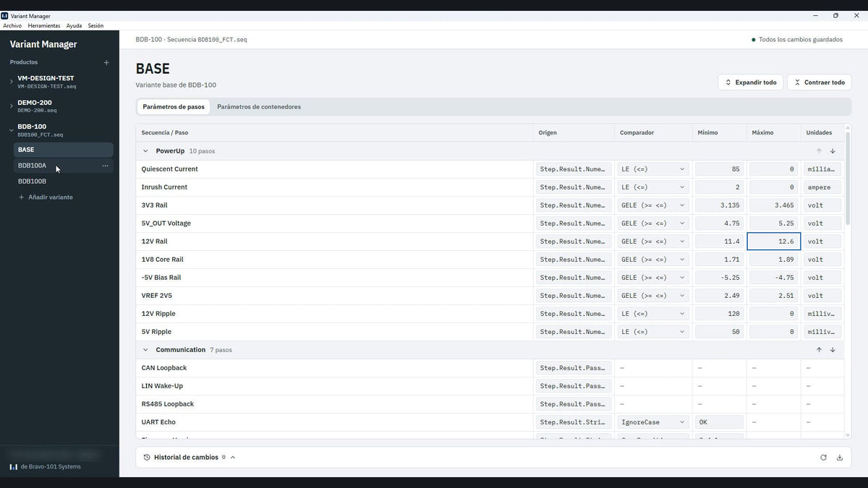Open BDB100A variant options ellipsis
Viewport: 868px width, 488px height.
pos(105,166)
